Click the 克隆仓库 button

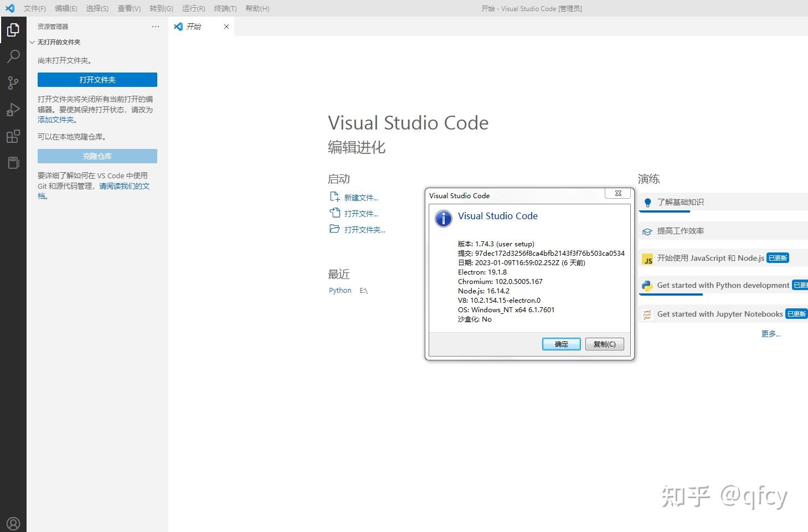click(97, 156)
